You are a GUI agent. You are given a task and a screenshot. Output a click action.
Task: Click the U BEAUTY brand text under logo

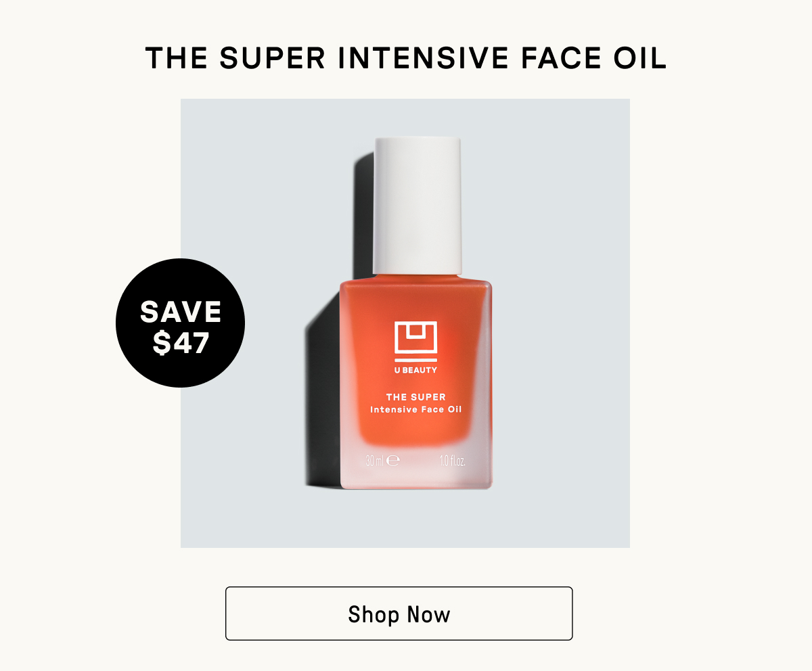[x=416, y=370]
